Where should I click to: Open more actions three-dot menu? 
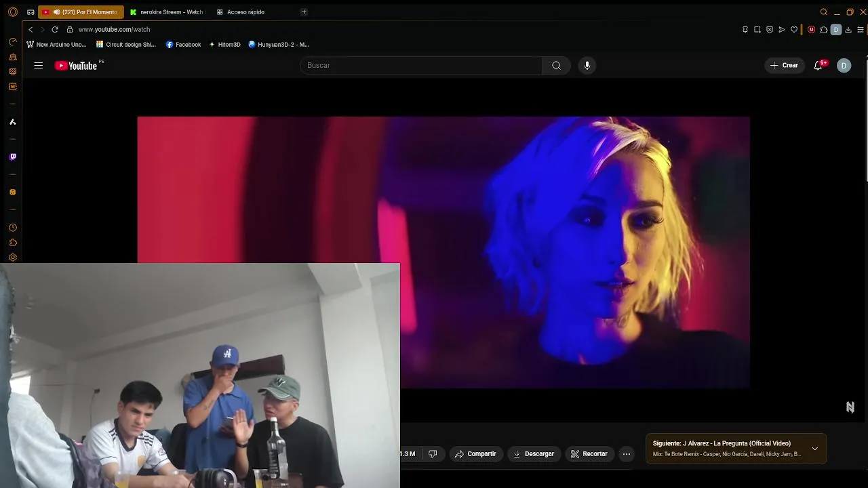(x=627, y=454)
